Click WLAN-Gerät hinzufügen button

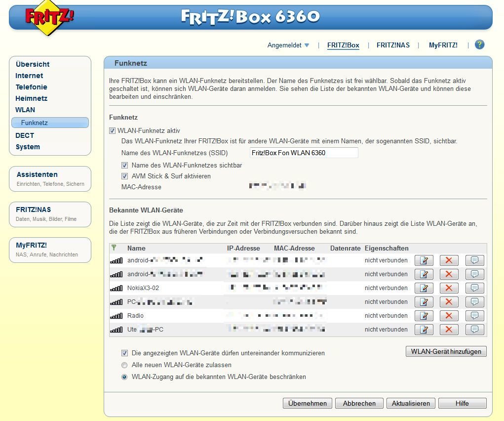click(x=446, y=351)
